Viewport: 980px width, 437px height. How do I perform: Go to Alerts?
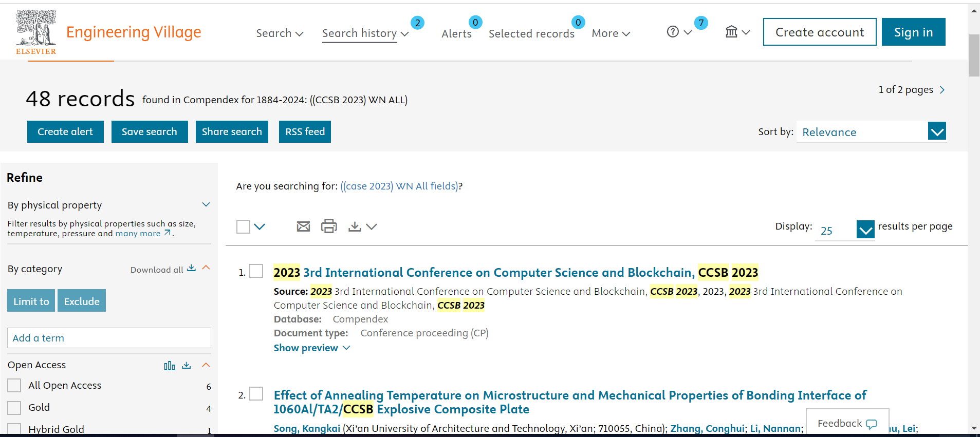tap(456, 33)
